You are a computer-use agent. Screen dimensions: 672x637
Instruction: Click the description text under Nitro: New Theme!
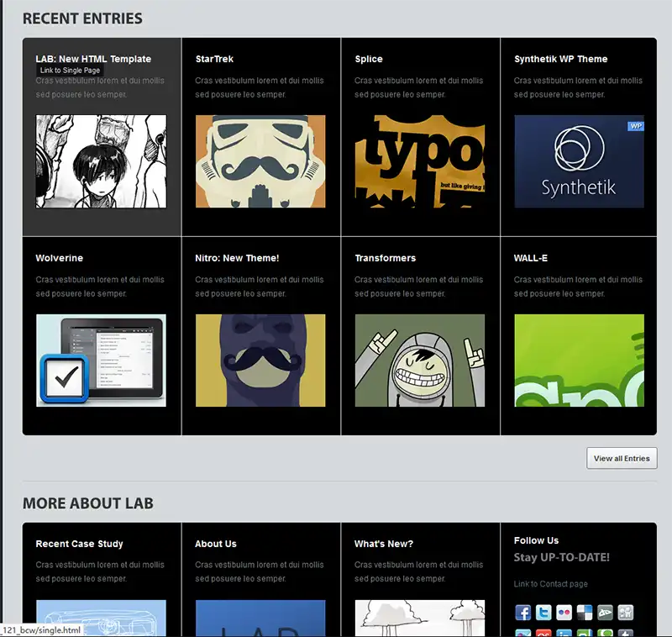tap(260, 287)
